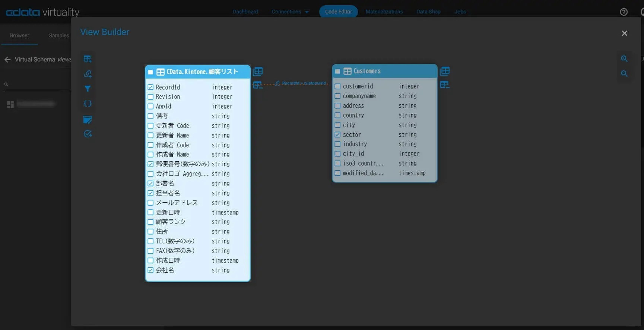Click the Customers table title

click(x=367, y=71)
